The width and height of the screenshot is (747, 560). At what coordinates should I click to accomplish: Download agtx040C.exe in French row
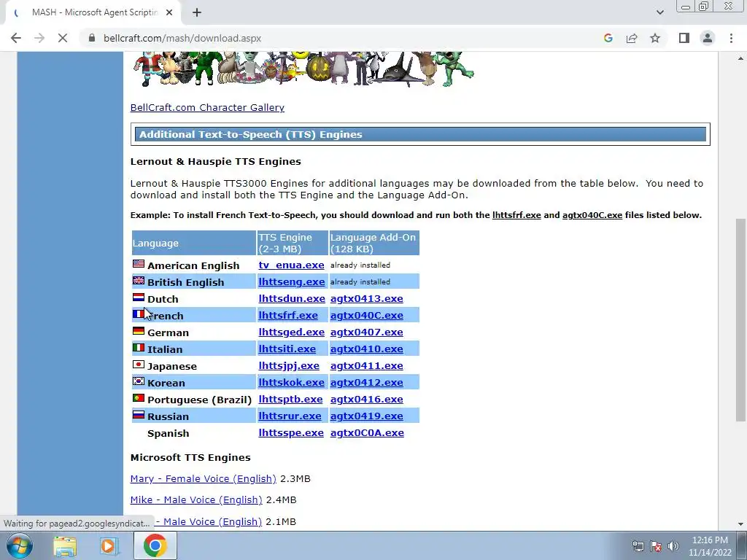point(366,315)
